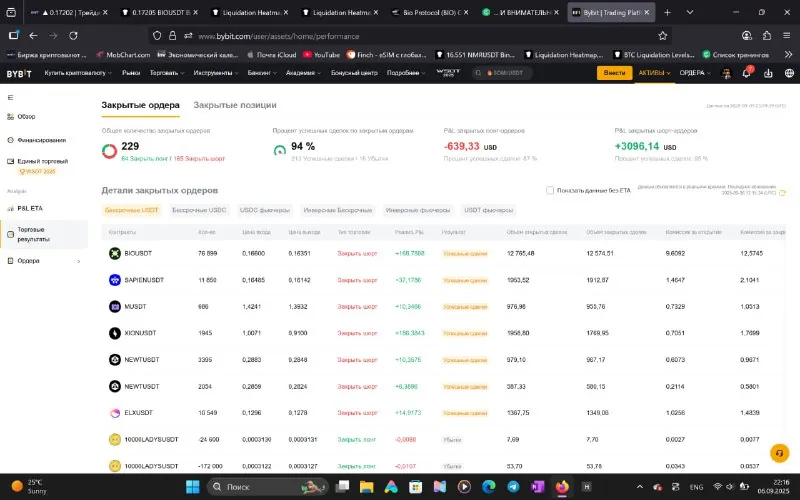Refresh the closed orders data
Image resolution: width=800 pixels, height=500 pixels.
782,193
